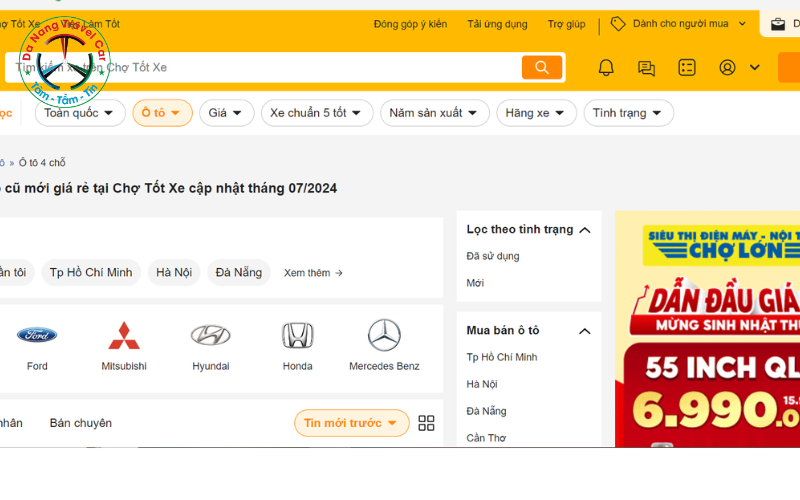Screen dimensions: 800x500
Task: Click the search input field
Action: coord(263,67)
